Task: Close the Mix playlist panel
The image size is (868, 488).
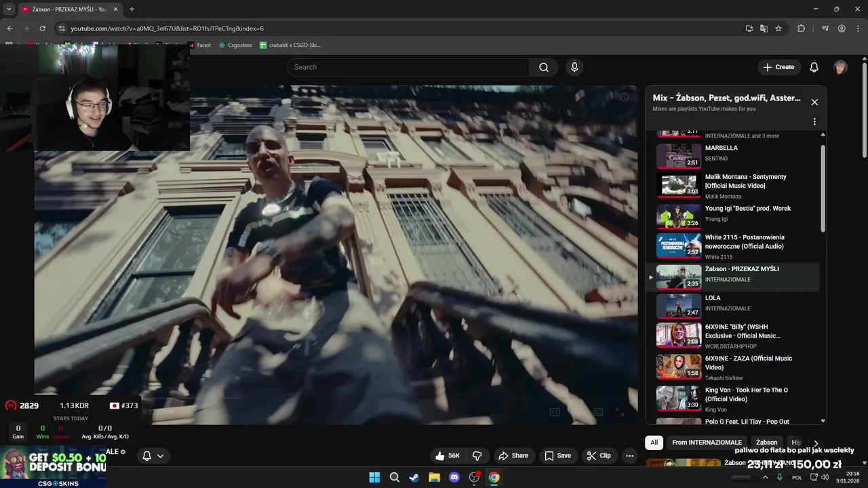Action: click(x=814, y=102)
